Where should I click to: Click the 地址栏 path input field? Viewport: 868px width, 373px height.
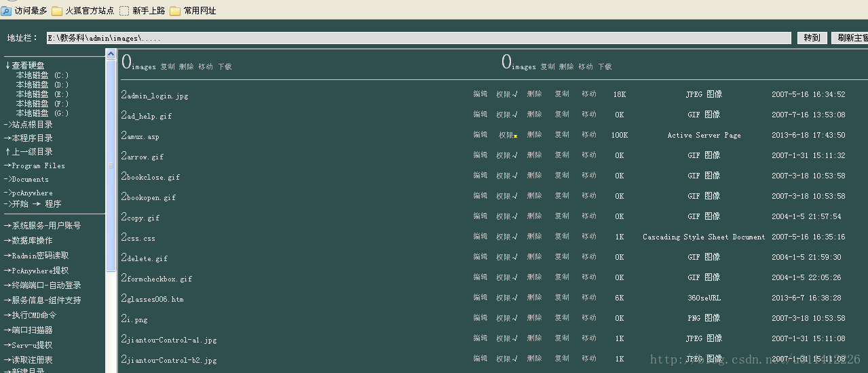pos(419,38)
